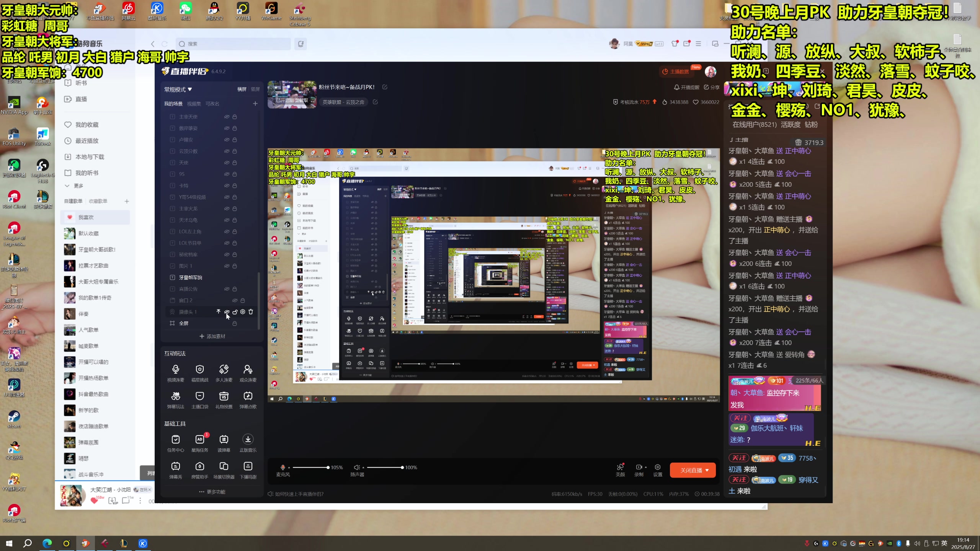Viewport: 980px width, 551px height.
Task: Expand the 关闭直播 button arrow
Action: [x=707, y=470]
